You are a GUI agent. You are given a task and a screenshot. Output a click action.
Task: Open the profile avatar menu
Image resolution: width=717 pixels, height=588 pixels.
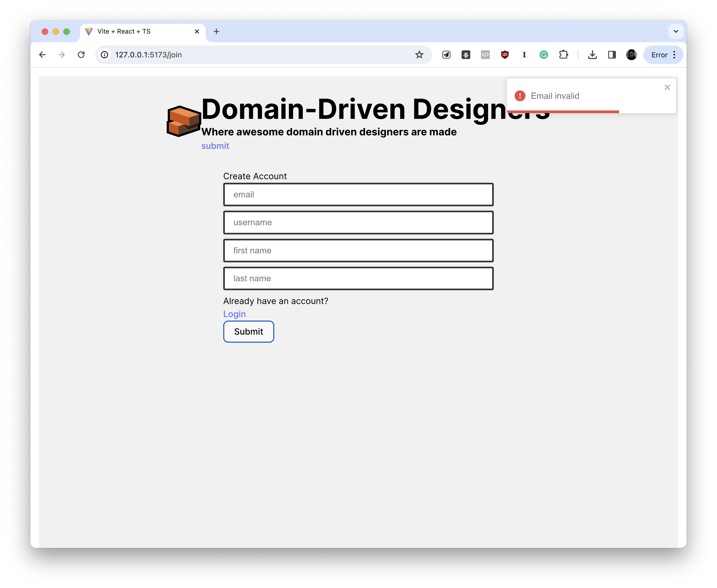pos(631,55)
